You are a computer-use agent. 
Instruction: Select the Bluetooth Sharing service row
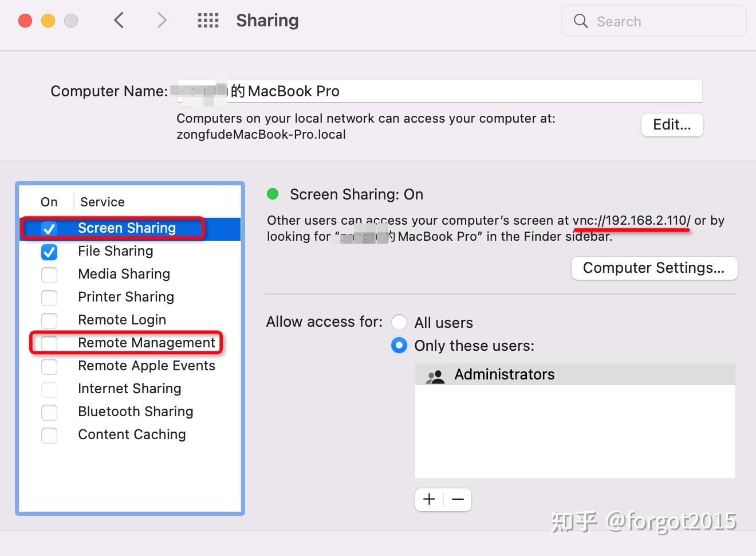(130, 412)
